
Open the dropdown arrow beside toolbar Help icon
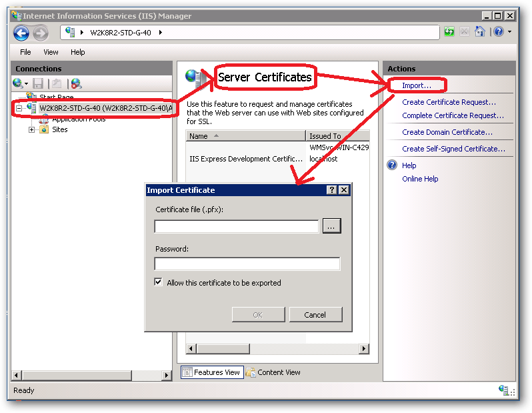point(509,32)
